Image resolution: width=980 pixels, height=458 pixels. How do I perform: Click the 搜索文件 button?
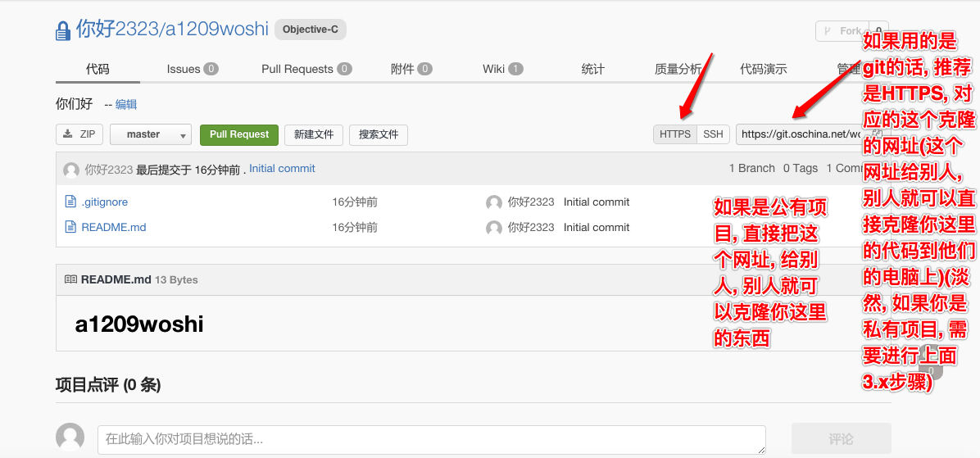[x=379, y=134]
